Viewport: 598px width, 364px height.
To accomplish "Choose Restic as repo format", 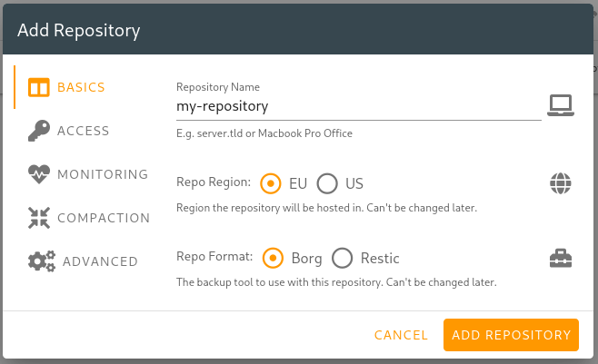I will (342, 258).
